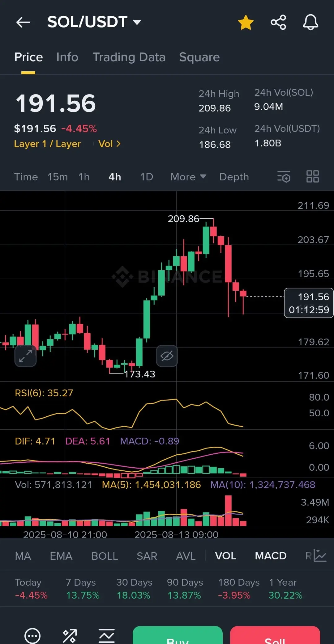The height and width of the screenshot is (644, 334).
Task: Open the percent trading tools icon
Action: (x=70, y=636)
